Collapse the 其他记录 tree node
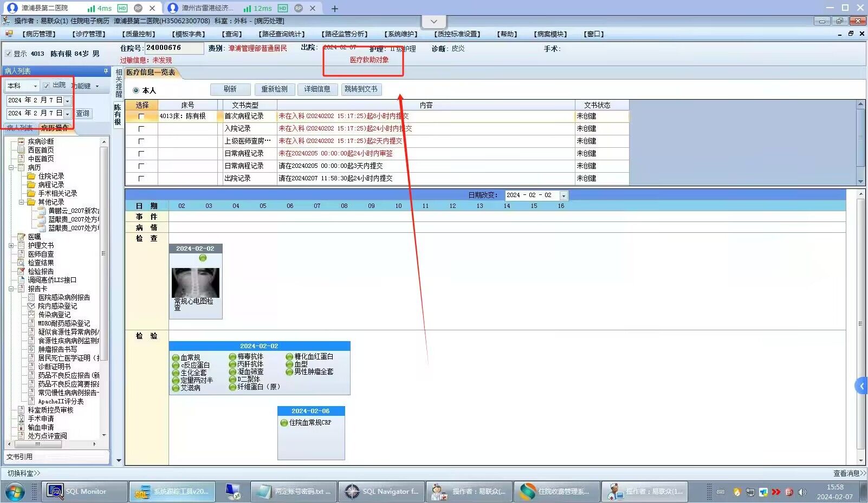868x503 pixels. point(22,202)
